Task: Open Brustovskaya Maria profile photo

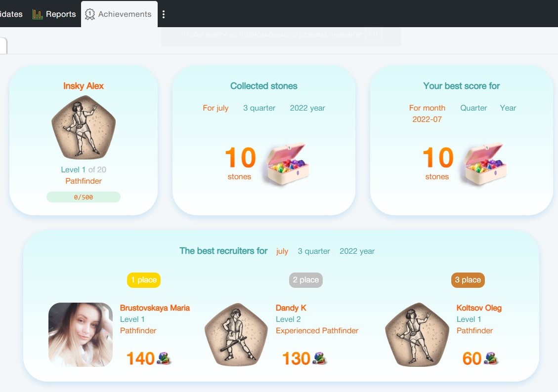Action: tap(81, 334)
